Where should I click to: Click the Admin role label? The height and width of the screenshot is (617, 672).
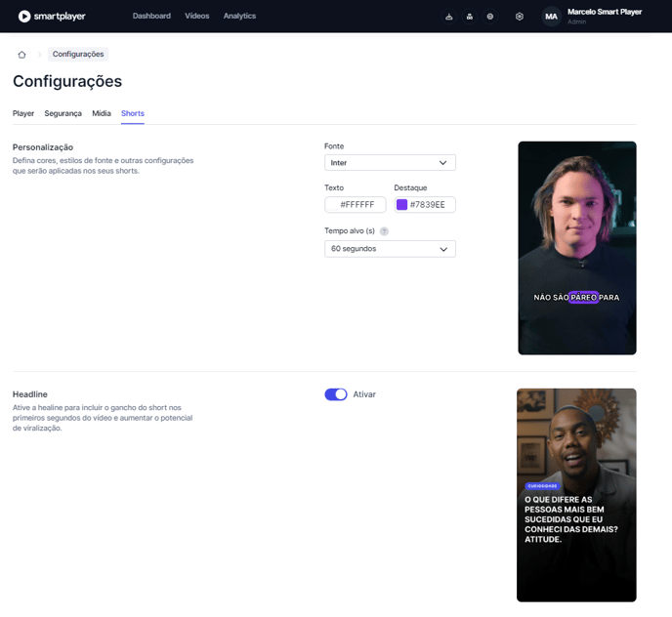click(x=576, y=21)
